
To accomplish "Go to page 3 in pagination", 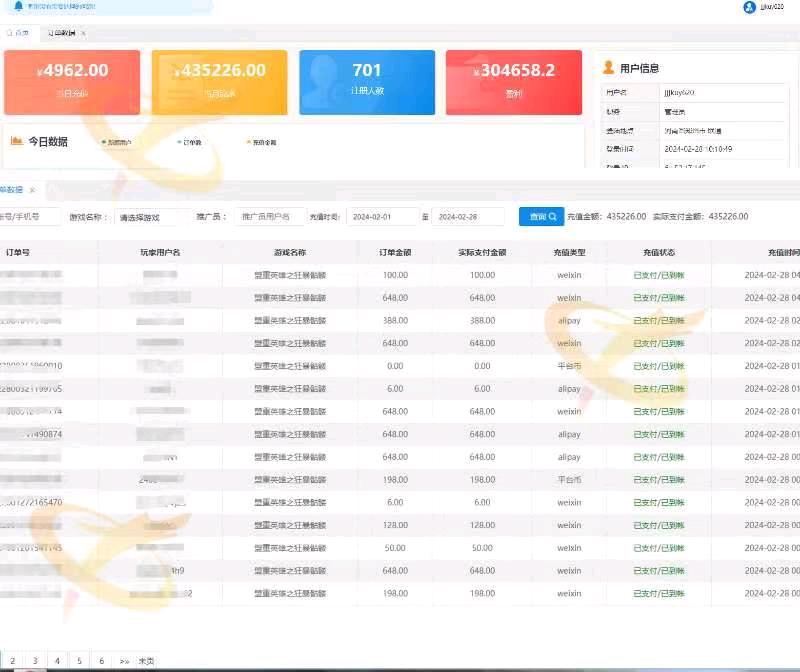I will [34, 660].
